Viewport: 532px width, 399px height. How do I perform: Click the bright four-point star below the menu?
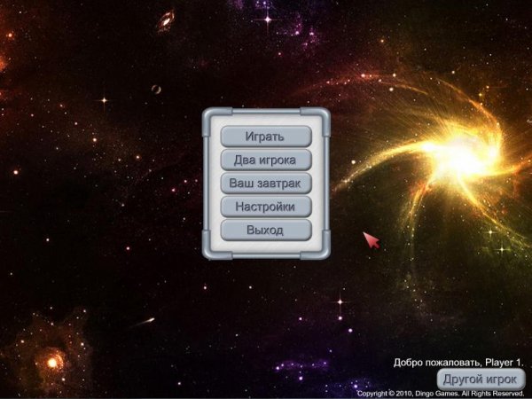(x=339, y=302)
